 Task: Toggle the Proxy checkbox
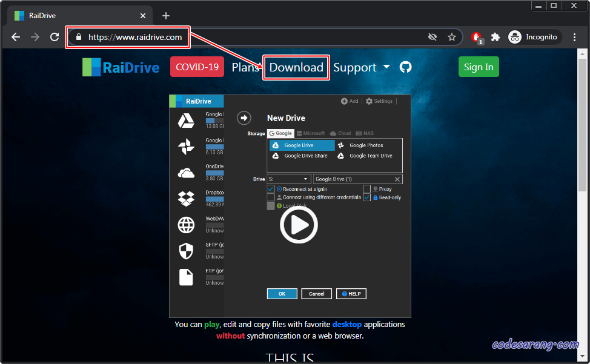[366, 189]
